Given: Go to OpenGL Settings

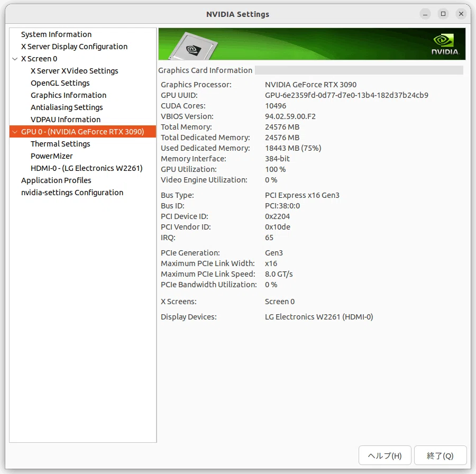Looking at the screenshot, I should point(60,83).
